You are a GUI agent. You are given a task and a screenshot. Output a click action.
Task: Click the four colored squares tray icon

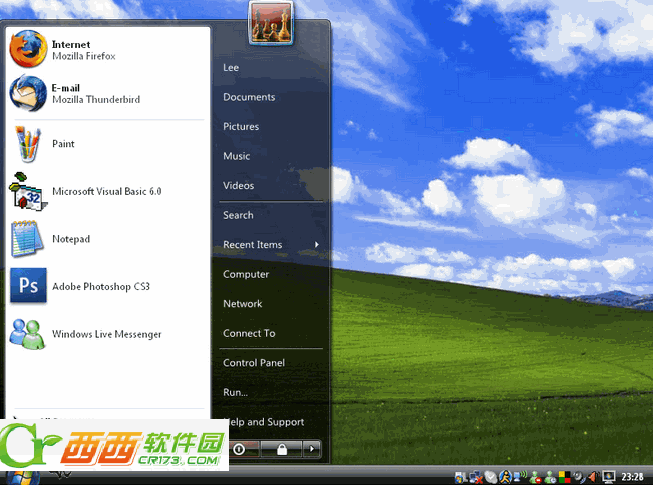pos(565,477)
